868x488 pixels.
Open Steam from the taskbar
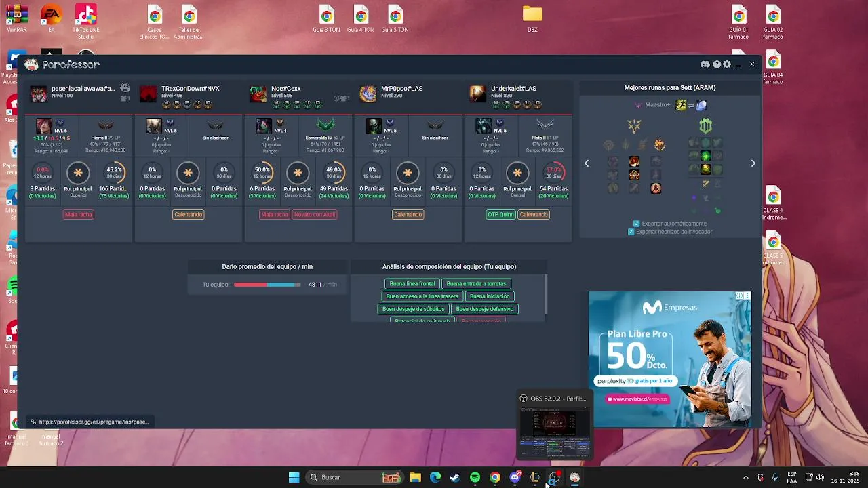coord(455,477)
